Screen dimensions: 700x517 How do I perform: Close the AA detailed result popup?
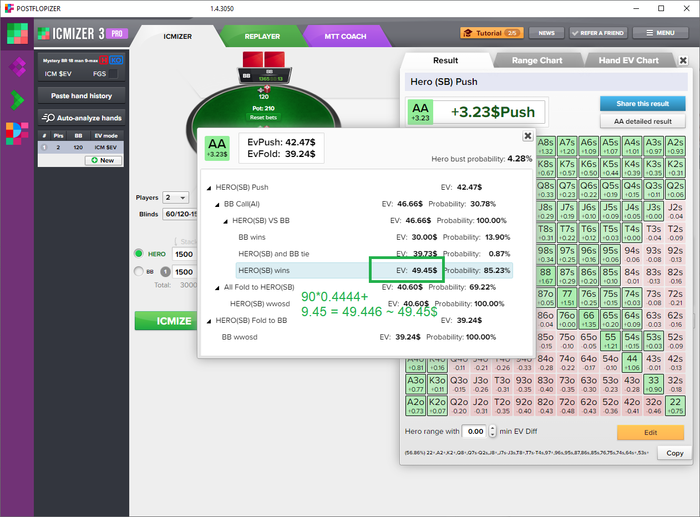click(527, 136)
